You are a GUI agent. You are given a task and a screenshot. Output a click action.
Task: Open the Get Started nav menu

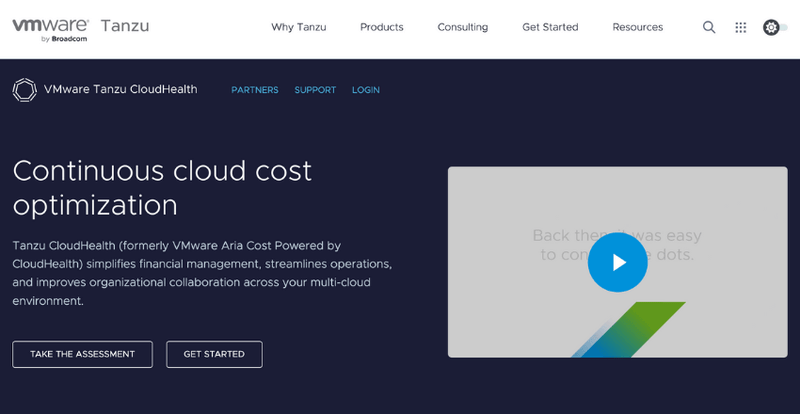(550, 27)
